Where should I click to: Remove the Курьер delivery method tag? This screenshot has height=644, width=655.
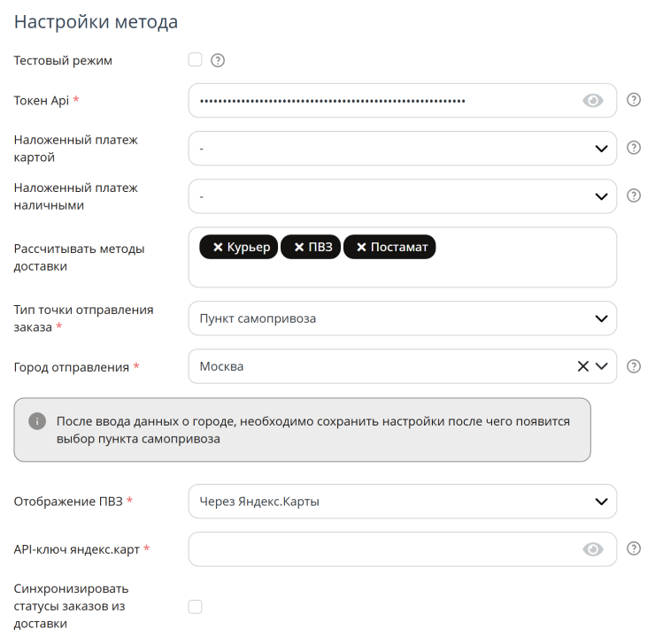[x=218, y=247]
